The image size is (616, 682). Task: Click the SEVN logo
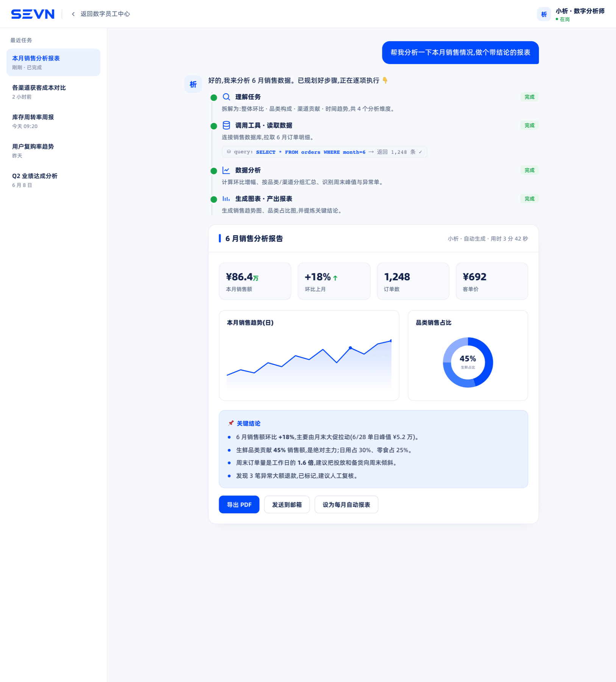[x=33, y=14]
